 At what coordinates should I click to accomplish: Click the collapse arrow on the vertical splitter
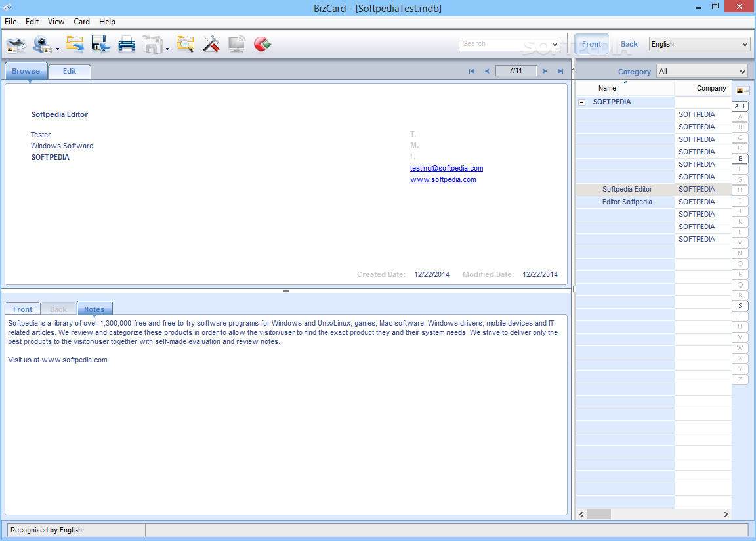[x=574, y=70]
